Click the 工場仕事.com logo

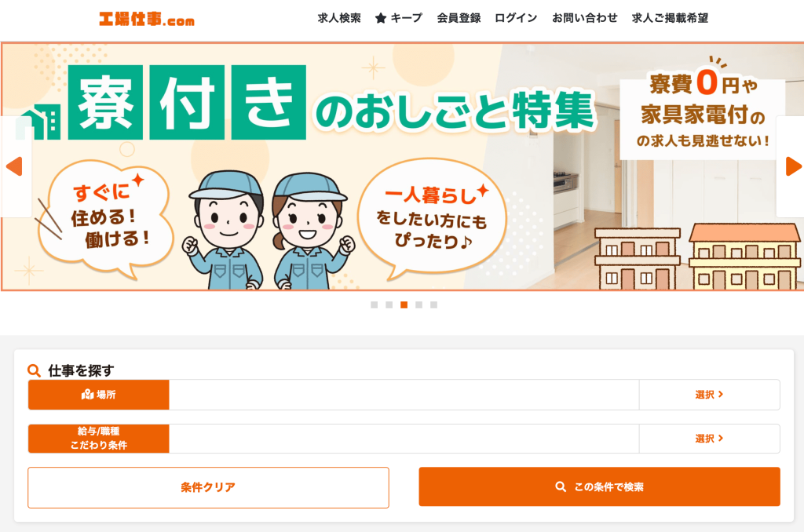pyautogui.click(x=147, y=19)
